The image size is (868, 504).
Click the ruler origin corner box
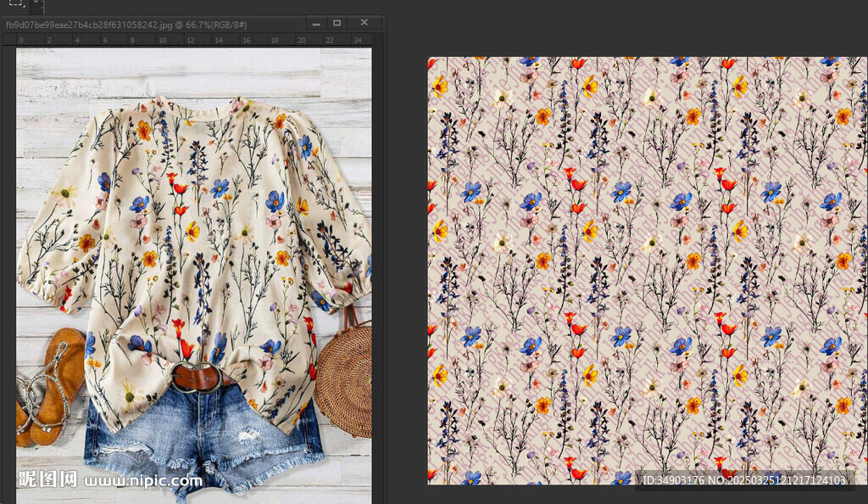click(x=9, y=40)
